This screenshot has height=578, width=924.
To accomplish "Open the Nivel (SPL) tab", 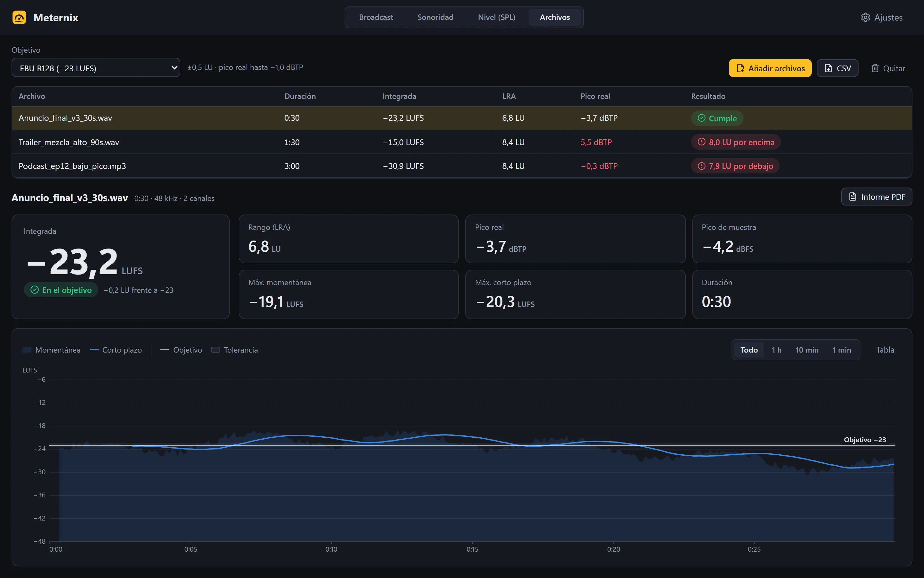I will (496, 17).
